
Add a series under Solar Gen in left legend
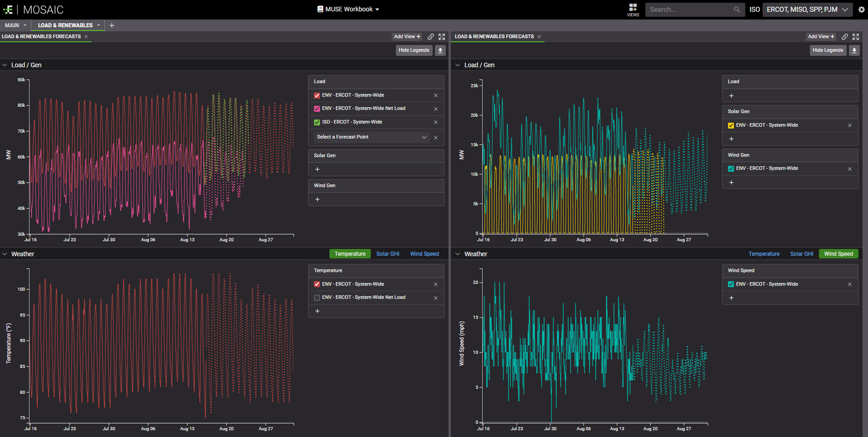[x=317, y=169]
